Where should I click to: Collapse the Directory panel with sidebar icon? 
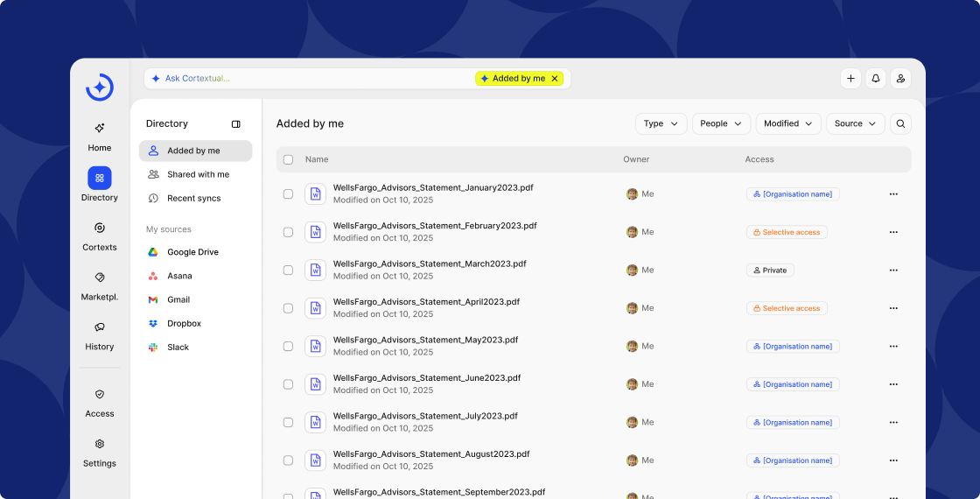point(235,124)
